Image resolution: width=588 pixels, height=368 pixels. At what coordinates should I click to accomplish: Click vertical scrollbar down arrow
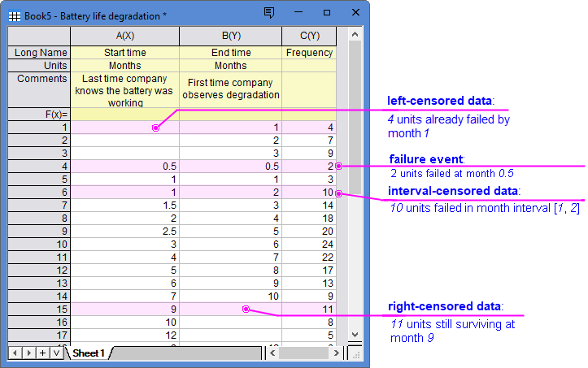[355, 334]
